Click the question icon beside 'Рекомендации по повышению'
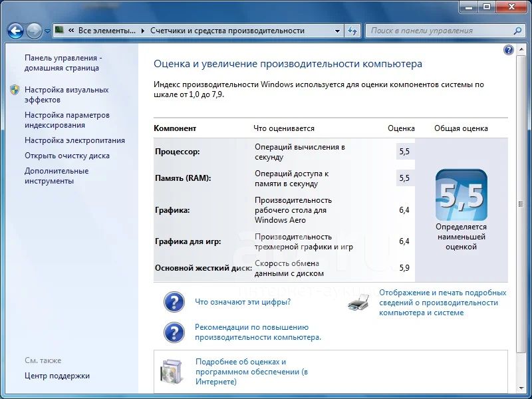Image resolution: width=532 pixels, height=399 pixels. tap(174, 332)
